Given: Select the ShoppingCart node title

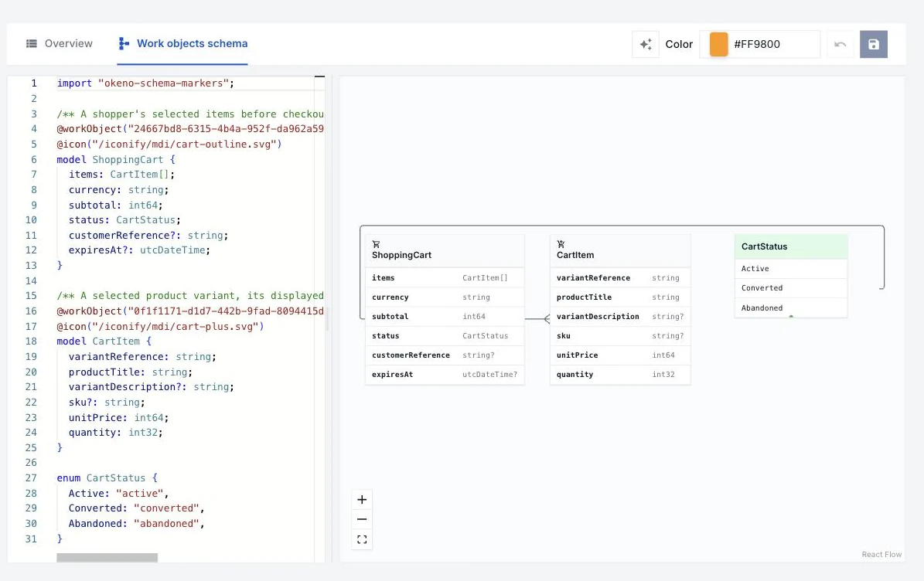Looking at the screenshot, I should point(401,255).
